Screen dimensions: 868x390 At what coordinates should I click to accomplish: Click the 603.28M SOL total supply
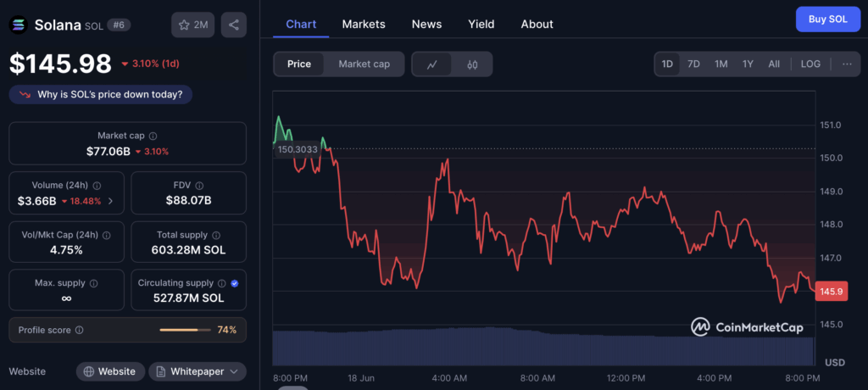tap(188, 250)
